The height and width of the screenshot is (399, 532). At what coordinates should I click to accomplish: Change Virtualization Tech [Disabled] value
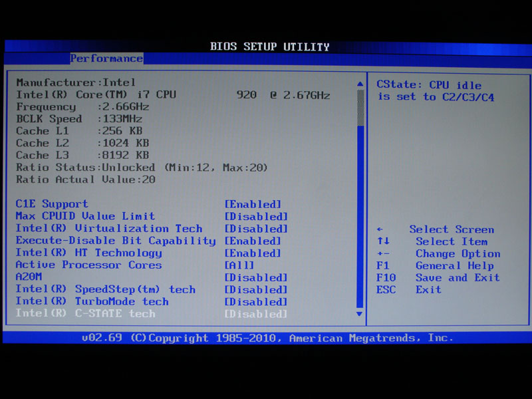(x=256, y=229)
